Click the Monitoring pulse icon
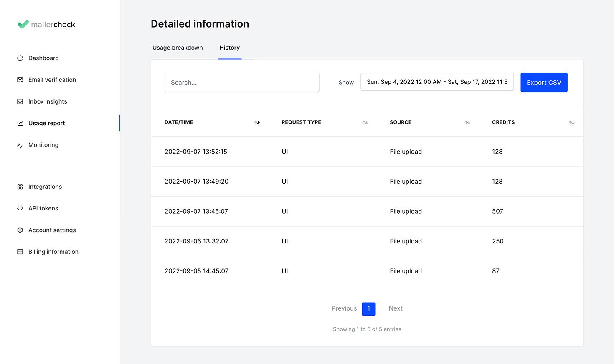Viewport: 614px width, 364px height. coord(20,145)
